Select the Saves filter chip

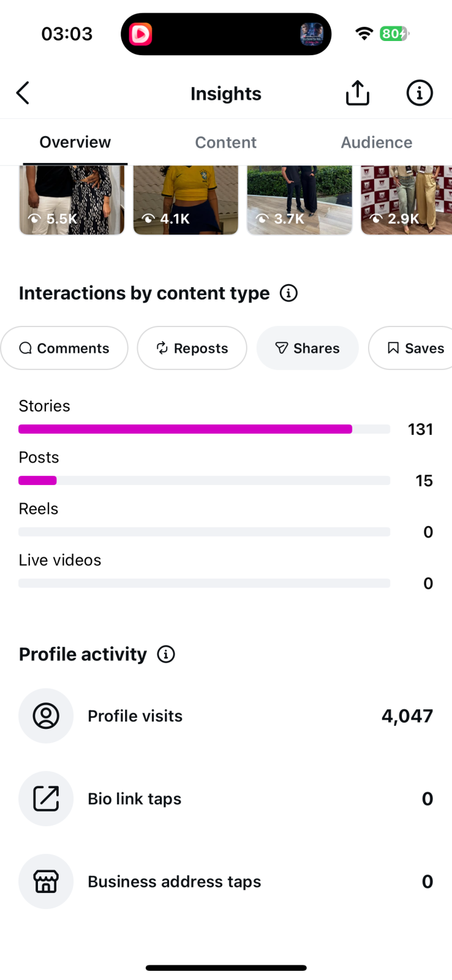[410, 348]
